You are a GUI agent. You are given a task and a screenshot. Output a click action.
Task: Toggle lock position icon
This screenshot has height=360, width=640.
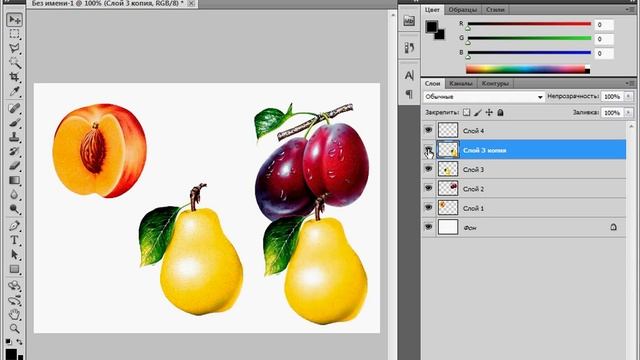tap(489, 112)
